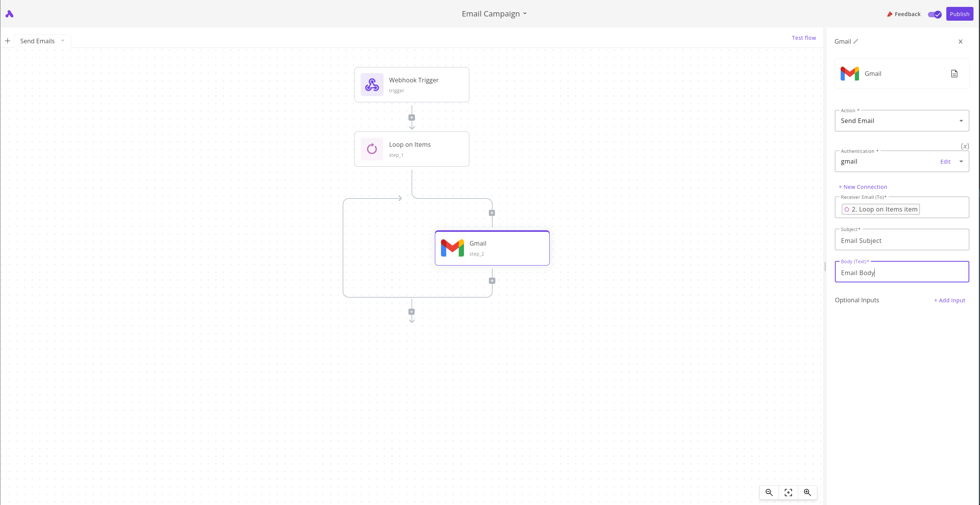Image resolution: width=980 pixels, height=505 pixels.
Task: Click the fit-to-view canvas icon
Action: coord(788,492)
